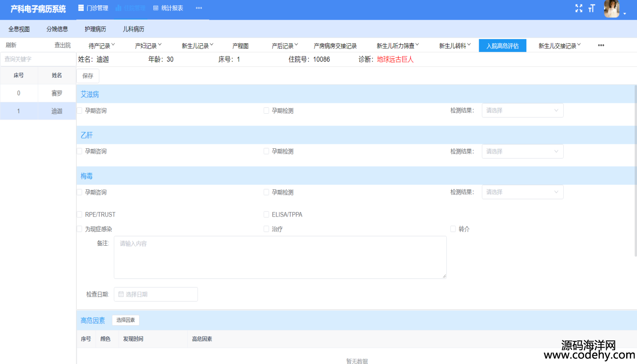Click the calendar icon in 检查日期 field
This screenshot has height=364, width=637.
[x=121, y=294]
